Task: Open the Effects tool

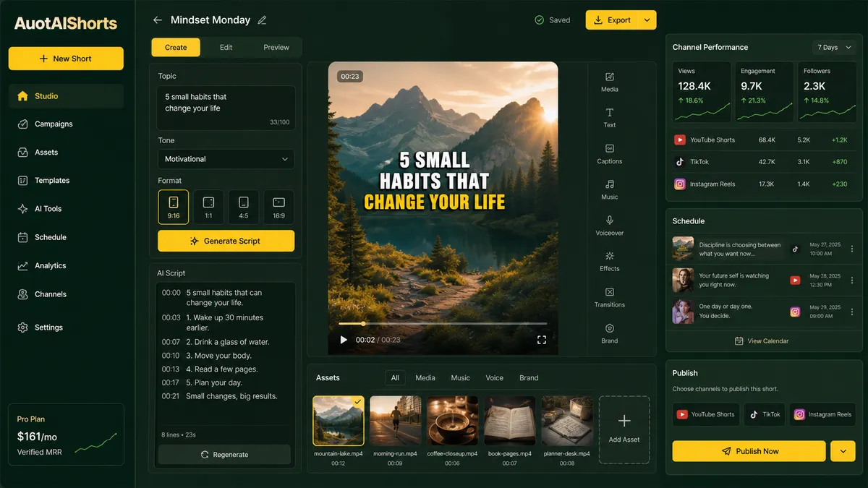Action: [610, 261]
